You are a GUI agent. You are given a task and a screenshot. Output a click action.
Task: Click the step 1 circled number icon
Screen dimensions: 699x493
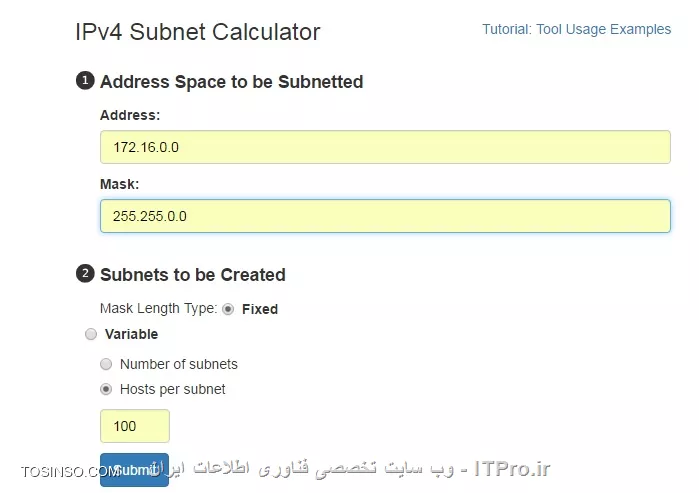[x=85, y=81]
